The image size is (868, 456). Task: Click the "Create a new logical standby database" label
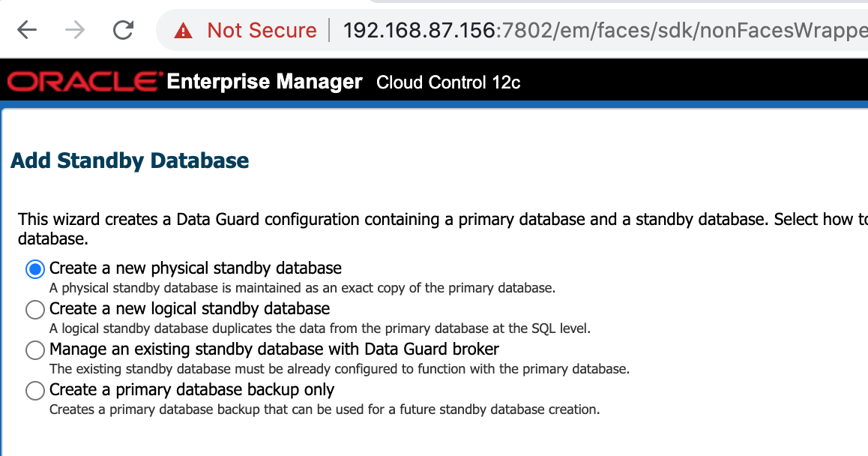tap(190, 308)
